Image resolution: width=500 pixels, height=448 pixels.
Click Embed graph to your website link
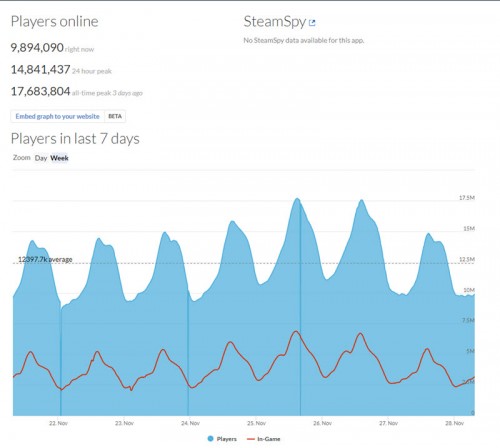coord(57,116)
